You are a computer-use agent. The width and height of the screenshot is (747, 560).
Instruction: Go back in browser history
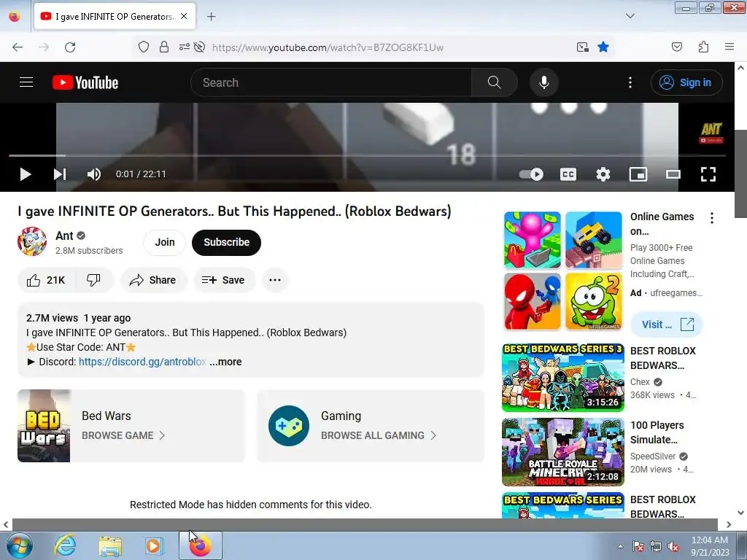[x=18, y=47]
